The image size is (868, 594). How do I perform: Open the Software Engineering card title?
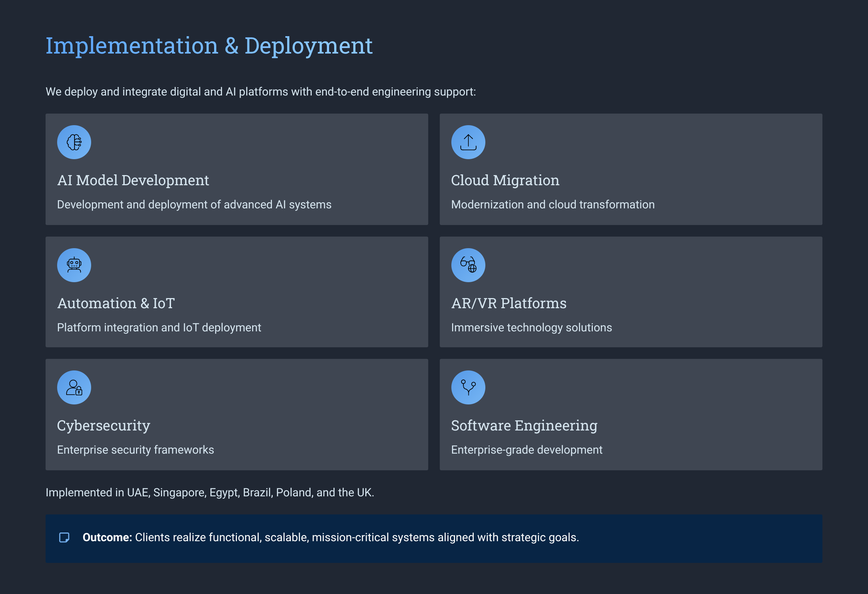[x=524, y=426]
